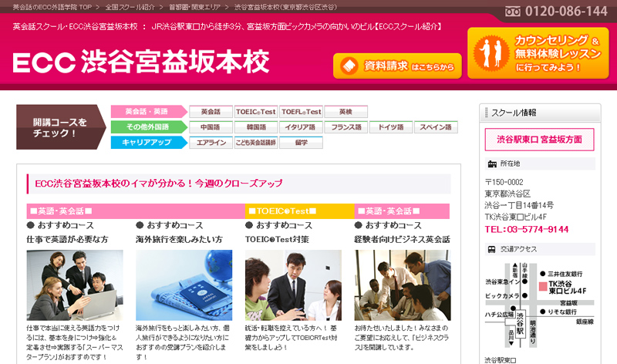This screenshot has height=364, width=617.
Task: Click the pink TK渋谷東口ビル marker on the map
Action: (543, 286)
